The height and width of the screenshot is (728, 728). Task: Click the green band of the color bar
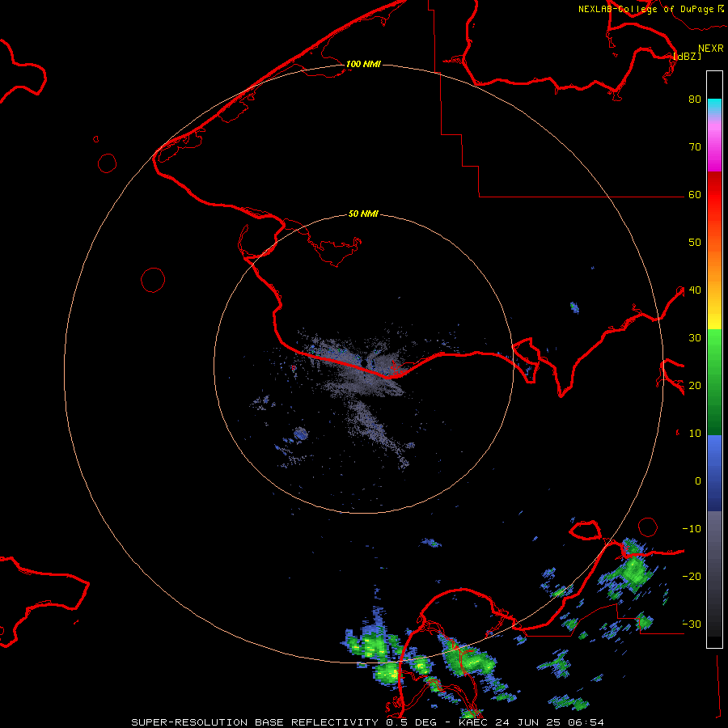click(714, 381)
